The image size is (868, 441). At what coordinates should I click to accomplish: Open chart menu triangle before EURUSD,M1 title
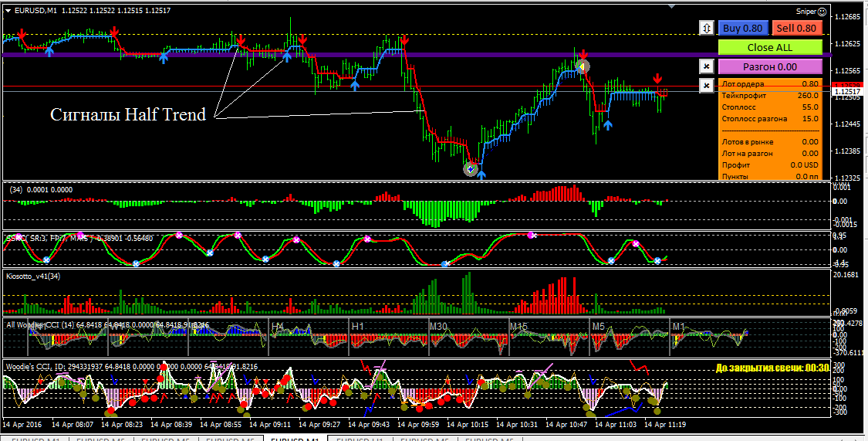(7, 11)
